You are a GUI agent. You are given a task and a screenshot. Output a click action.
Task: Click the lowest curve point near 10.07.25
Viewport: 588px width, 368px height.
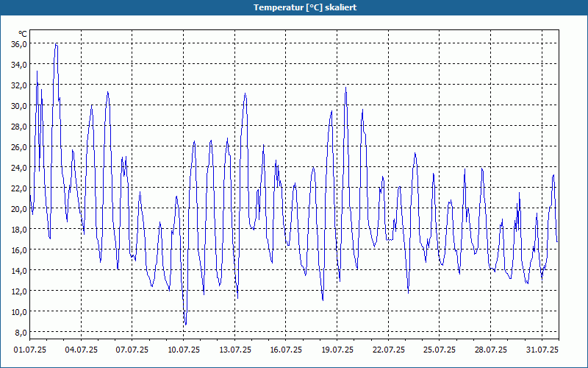tap(186, 325)
